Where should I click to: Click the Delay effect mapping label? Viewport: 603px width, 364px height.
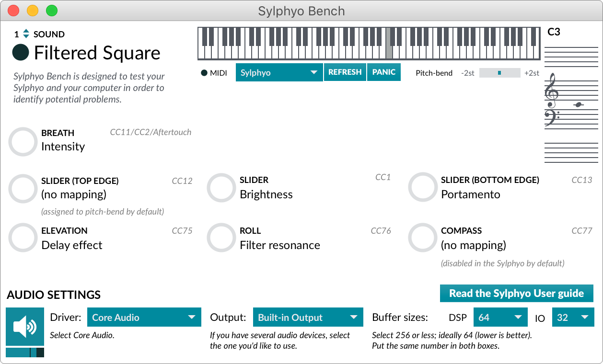72,245
